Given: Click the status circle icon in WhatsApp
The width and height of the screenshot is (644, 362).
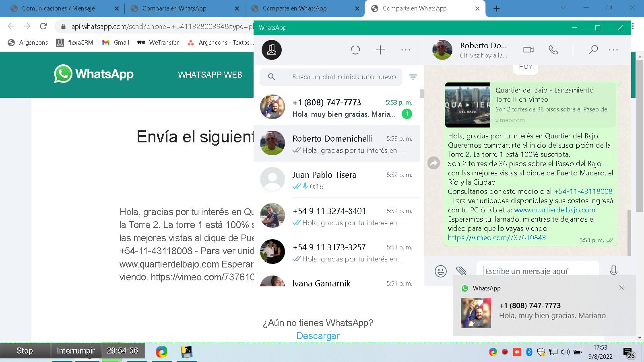Looking at the screenshot, I should tap(355, 50).
